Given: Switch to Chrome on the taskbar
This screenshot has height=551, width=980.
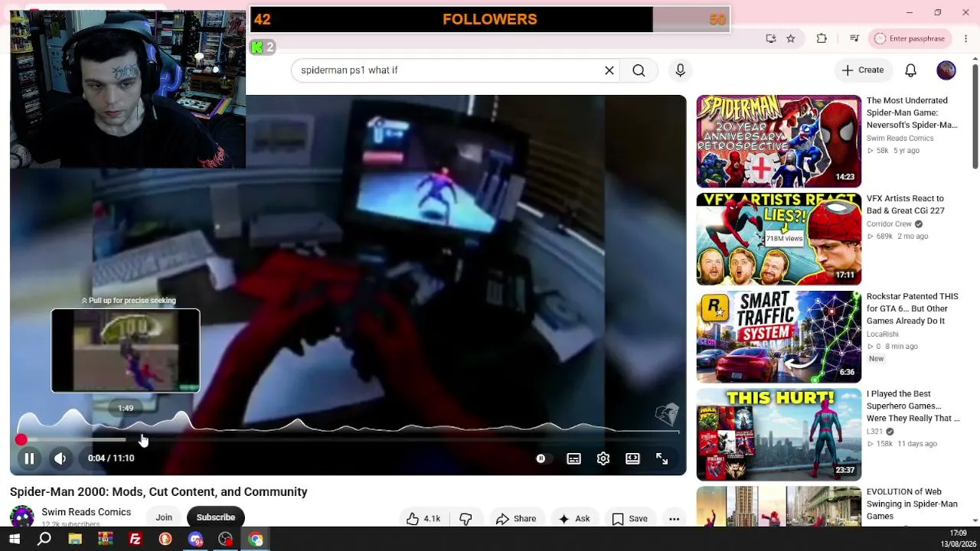Looking at the screenshot, I should [x=256, y=540].
